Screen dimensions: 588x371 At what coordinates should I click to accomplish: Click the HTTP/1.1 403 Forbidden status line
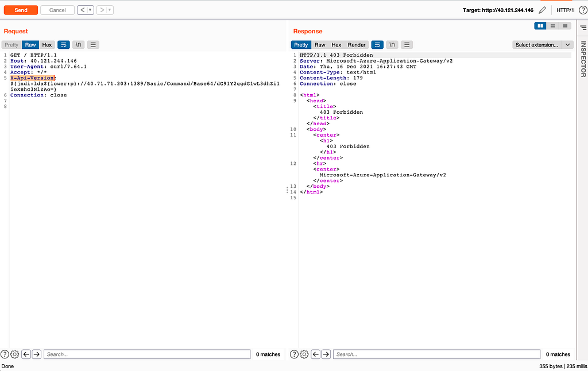[336, 55]
